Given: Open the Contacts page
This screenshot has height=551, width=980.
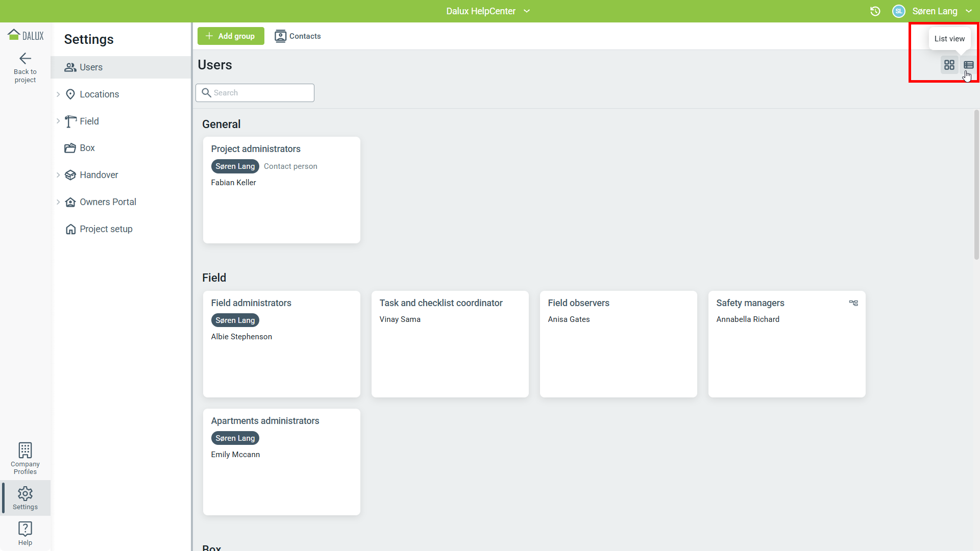Looking at the screenshot, I should point(298,36).
